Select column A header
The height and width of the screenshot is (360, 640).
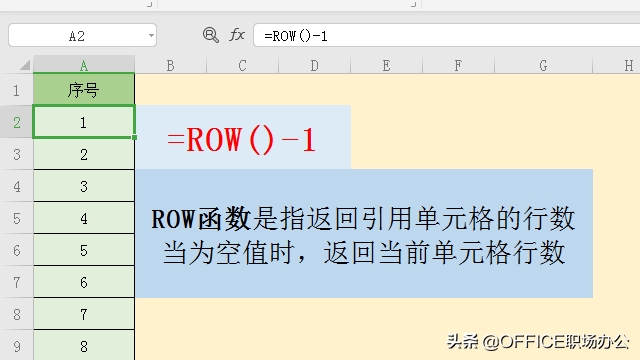pyautogui.click(x=84, y=64)
